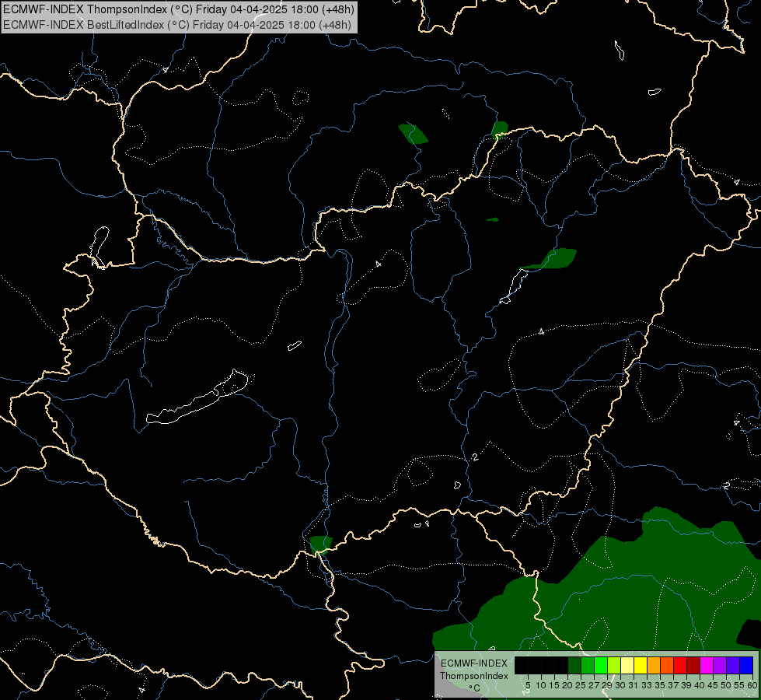Click legend scale value 40
The width and height of the screenshot is (761, 700).
[x=700, y=685]
